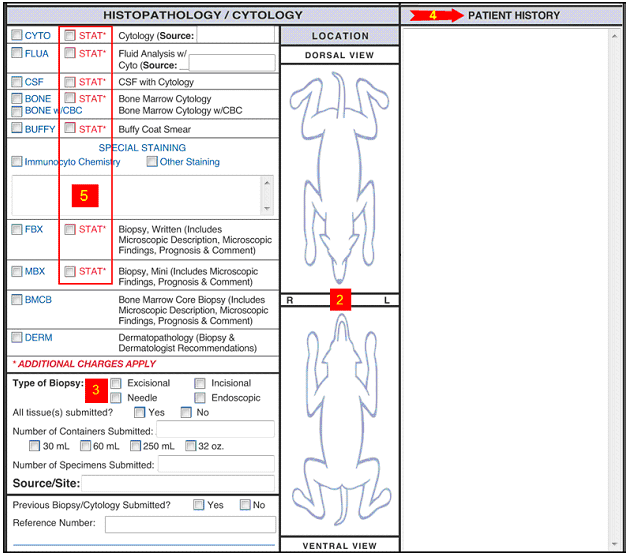Image resolution: width=629 pixels, height=557 pixels.
Task: Enable STAT for MBX mini biopsy
Action: 70,271
